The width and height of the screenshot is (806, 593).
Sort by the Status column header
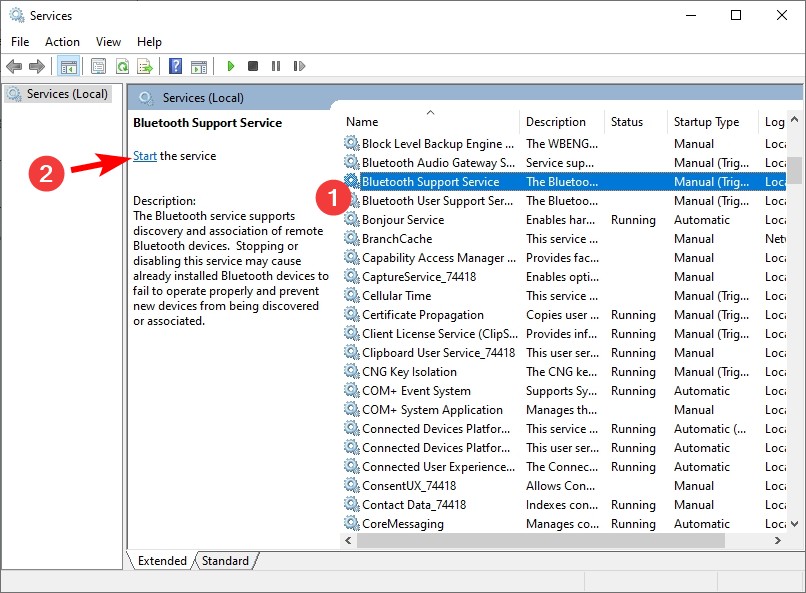636,122
